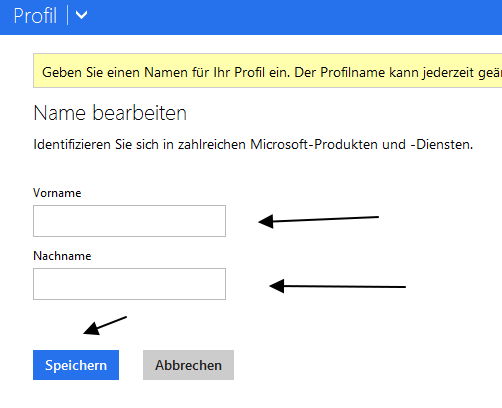Click the word Profilname in yellow banner
Viewport: 502px width, 408px height.
tap(353, 72)
